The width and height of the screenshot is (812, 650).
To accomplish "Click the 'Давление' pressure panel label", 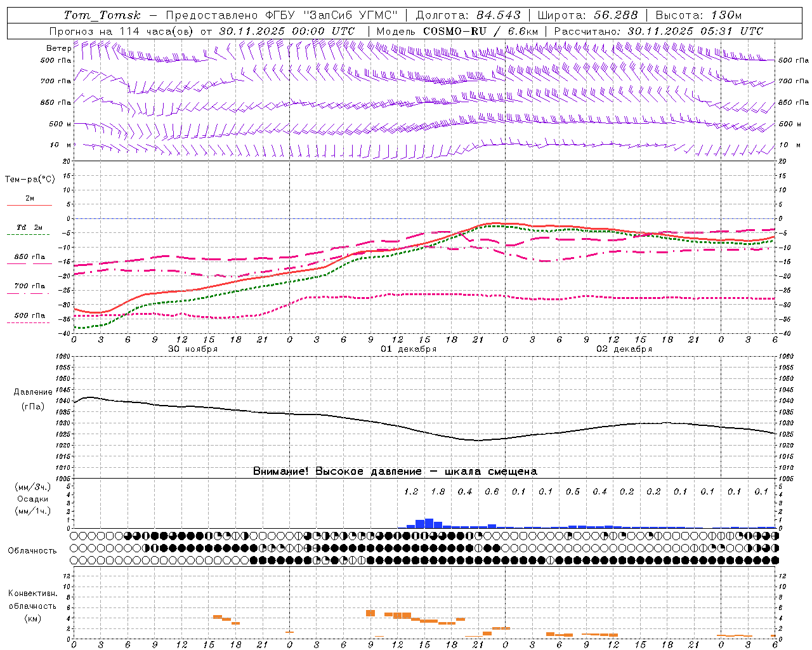I will click(x=33, y=392).
